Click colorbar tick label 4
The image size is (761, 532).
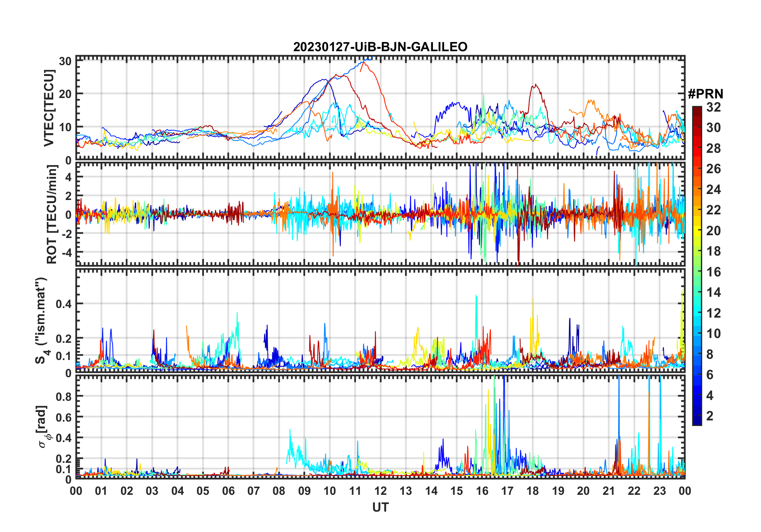(x=710, y=396)
